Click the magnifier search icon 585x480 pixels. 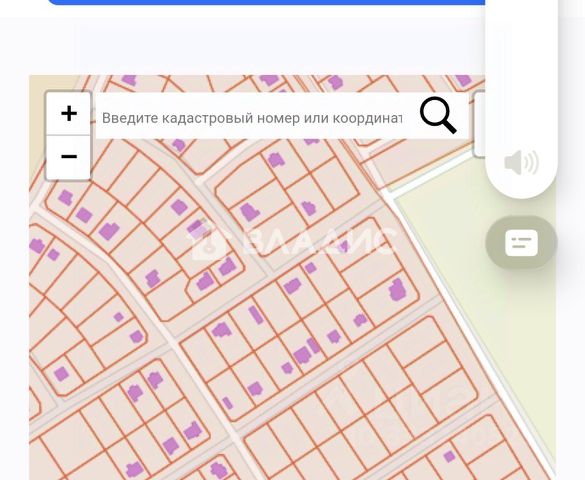coord(438,115)
